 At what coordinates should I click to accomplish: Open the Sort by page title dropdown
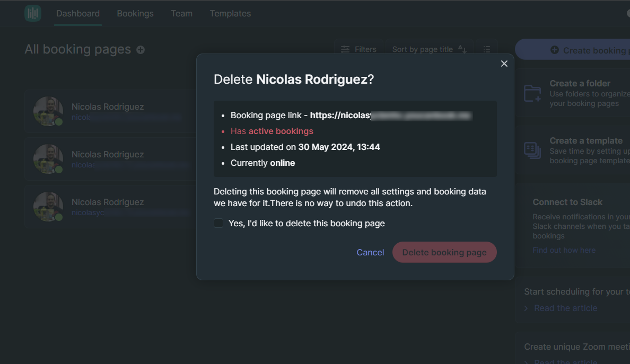(x=422, y=49)
